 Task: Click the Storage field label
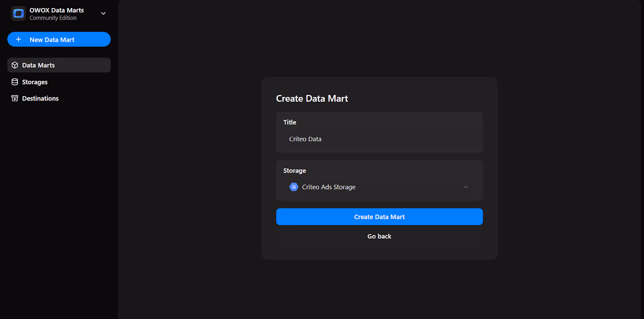pos(295,171)
